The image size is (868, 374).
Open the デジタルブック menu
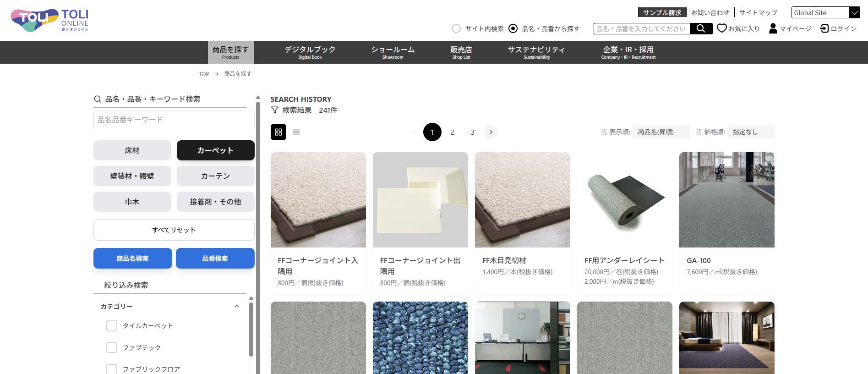[x=310, y=52]
